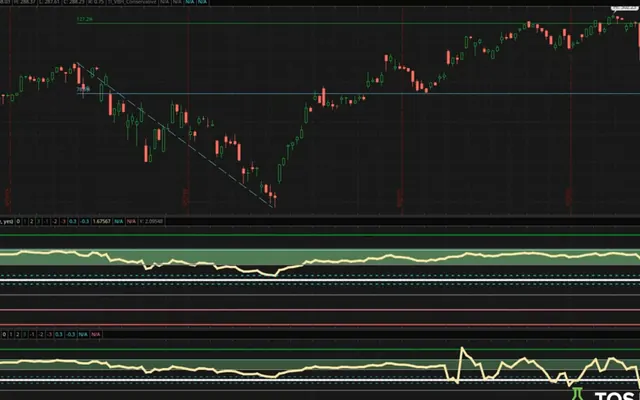Click the cyan -0.3 label in middle indicator header
Image resolution: width=640 pixels, height=400 pixels.
tap(84, 221)
